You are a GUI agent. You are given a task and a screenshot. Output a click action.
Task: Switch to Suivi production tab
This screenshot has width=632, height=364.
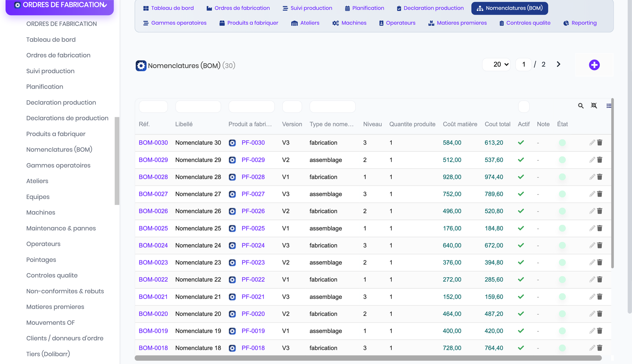coord(307,8)
